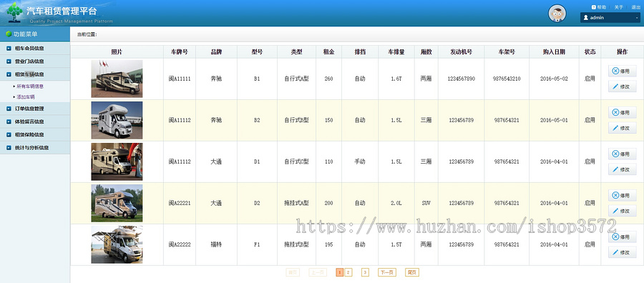Go to 下一页 next page
Viewport: 644px width, 283px height.
(387, 272)
